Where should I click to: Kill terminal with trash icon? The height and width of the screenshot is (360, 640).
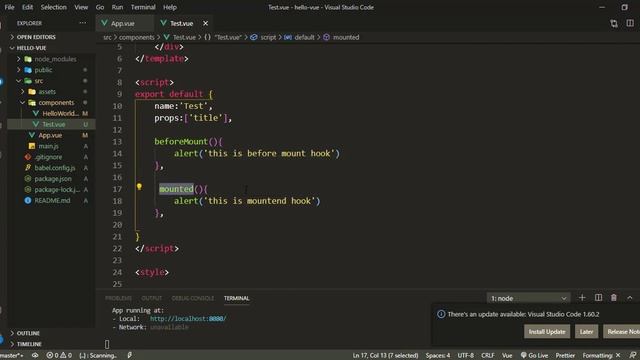coord(613,298)
